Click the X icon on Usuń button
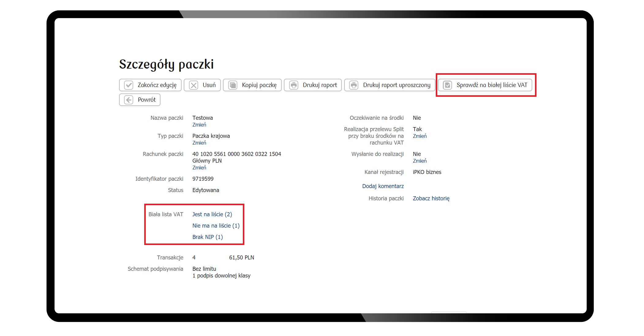The width and height of the screenshot is (644, 336). click(x=194, y=85)
